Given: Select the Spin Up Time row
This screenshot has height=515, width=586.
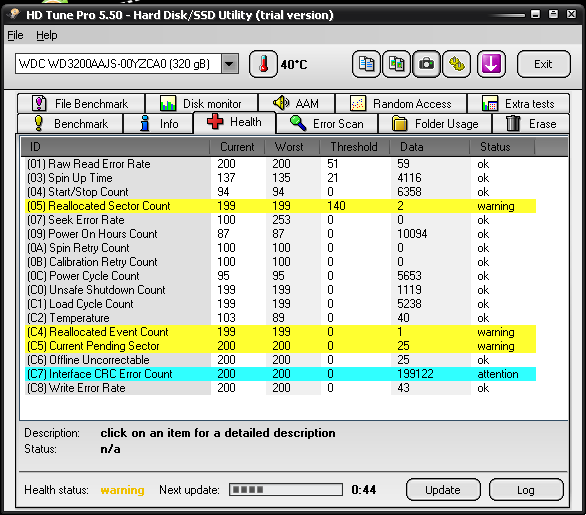Looking at the screenshot, I should point(280,178).
